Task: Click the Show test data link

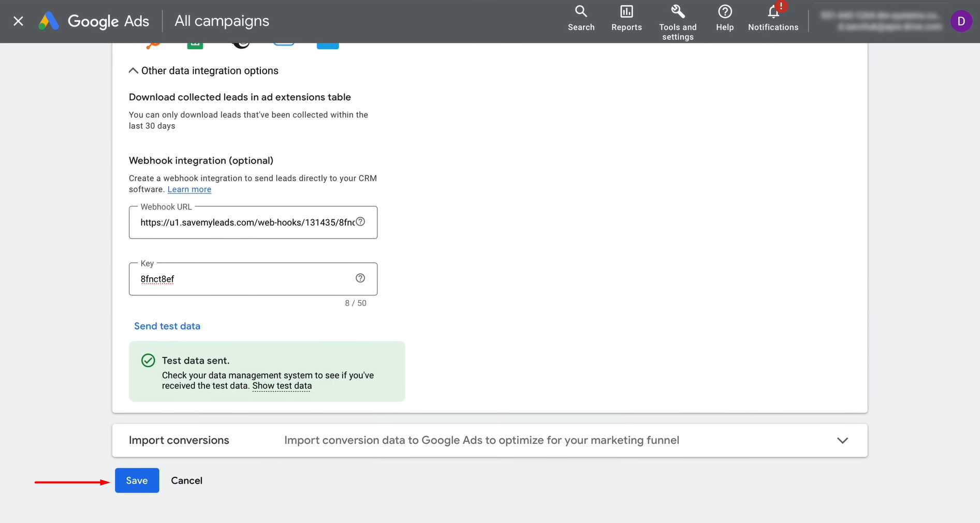Action: (282, 386)
